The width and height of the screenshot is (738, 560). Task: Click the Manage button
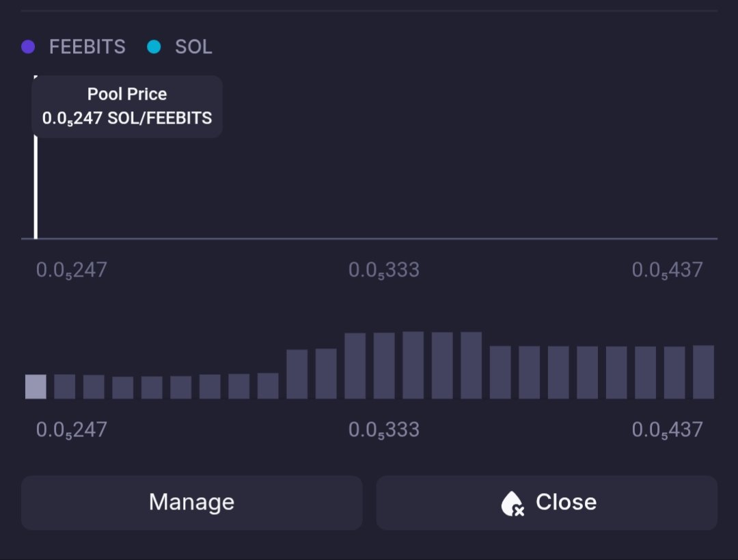tap(191, 503)
